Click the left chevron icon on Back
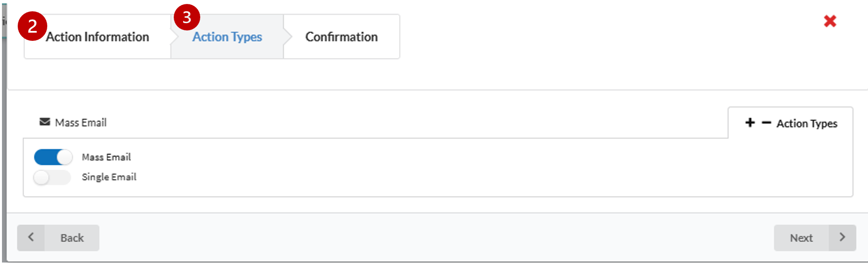 pyautogui.click(x=31, y=237)
